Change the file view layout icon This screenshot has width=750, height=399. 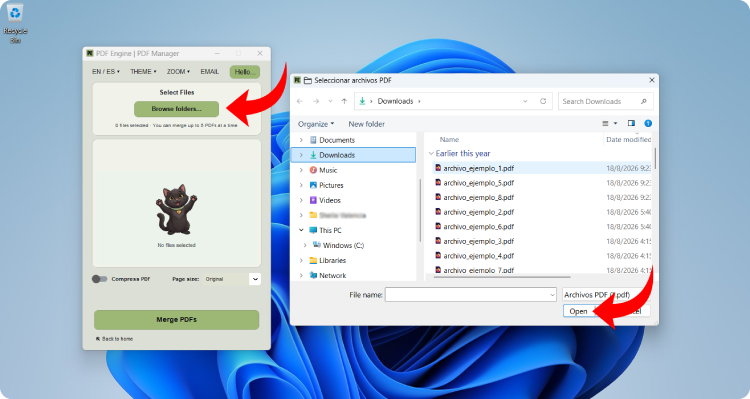(605, 123)
